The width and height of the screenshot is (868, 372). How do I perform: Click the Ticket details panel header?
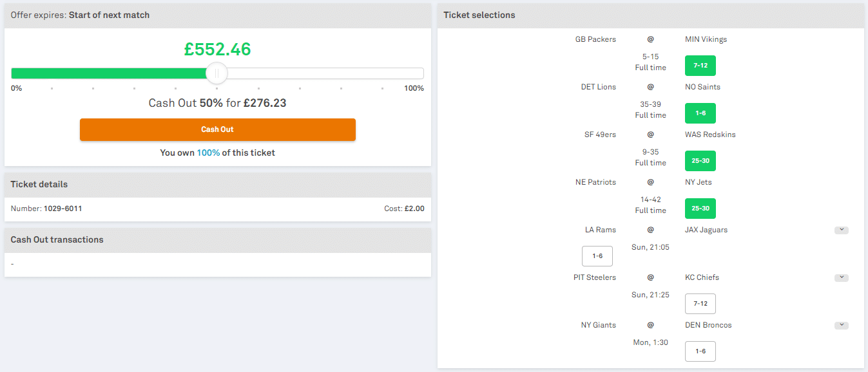218,185
